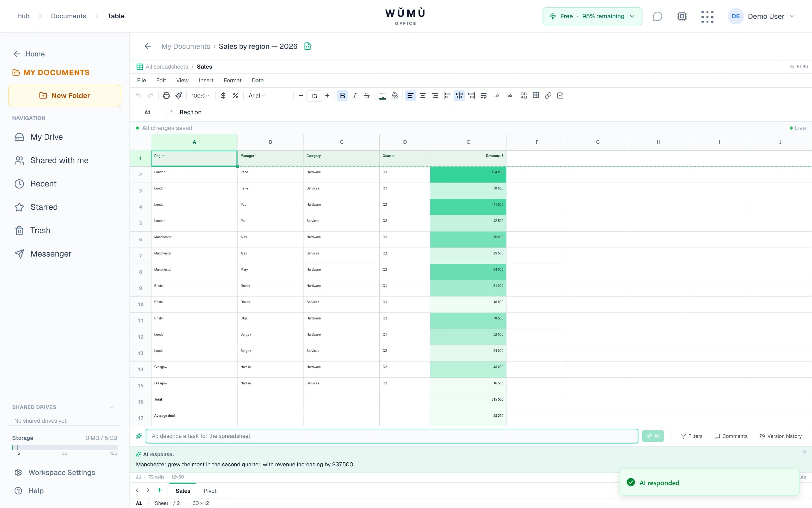Open the Arial font dropdown

(257, 96)
